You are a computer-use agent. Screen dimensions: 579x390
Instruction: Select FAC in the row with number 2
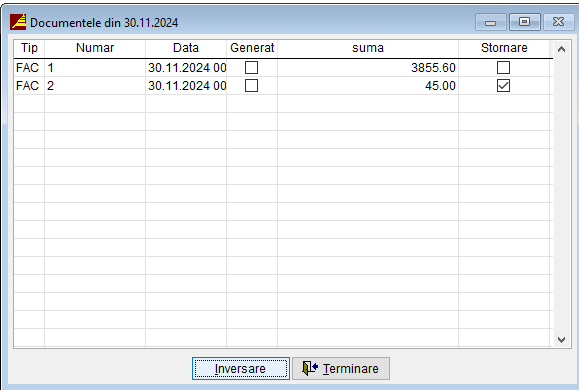pos(29,86)
